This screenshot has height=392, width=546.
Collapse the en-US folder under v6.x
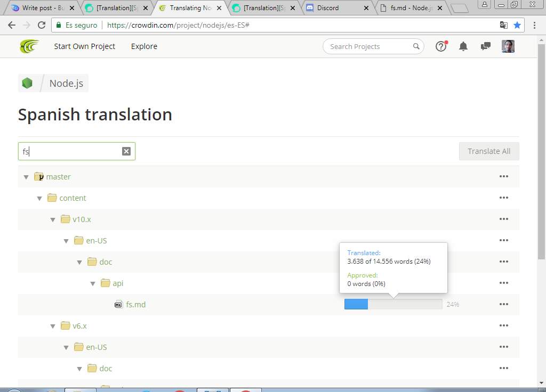point(66,347)
